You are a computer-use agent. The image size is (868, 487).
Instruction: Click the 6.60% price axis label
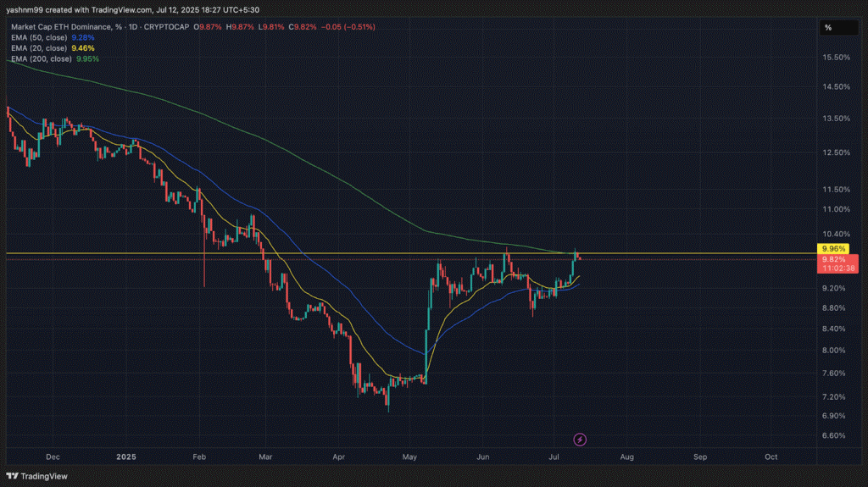coord(834,435)
